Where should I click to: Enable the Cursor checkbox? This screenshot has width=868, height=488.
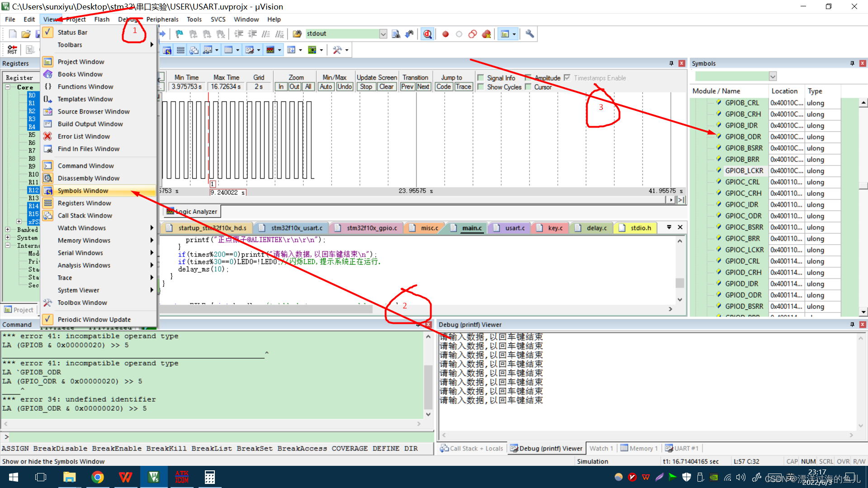(x=528, y=87)
